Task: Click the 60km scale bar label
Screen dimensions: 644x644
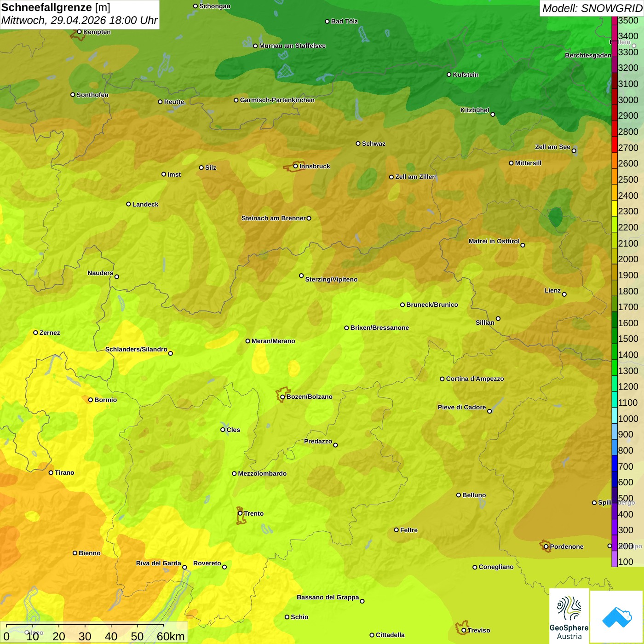Action: click(x=171, y=636)
